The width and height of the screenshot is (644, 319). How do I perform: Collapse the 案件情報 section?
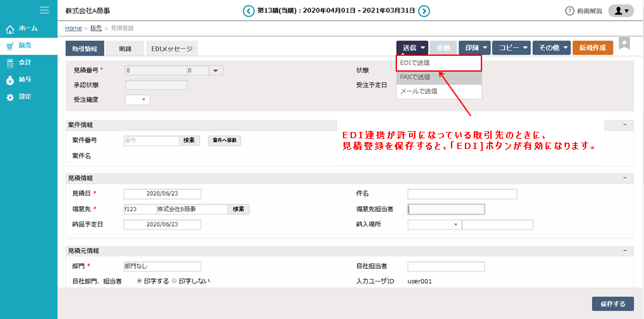tap(624, 125)
